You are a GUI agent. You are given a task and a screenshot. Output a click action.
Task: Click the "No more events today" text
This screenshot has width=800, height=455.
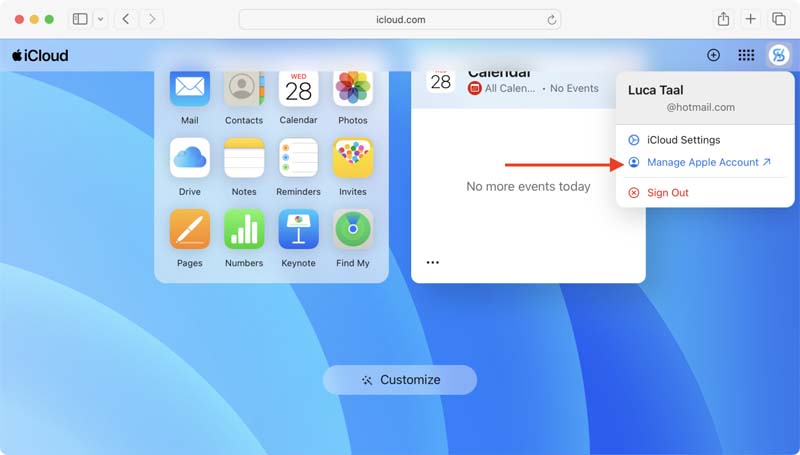[x=528, y=187]
